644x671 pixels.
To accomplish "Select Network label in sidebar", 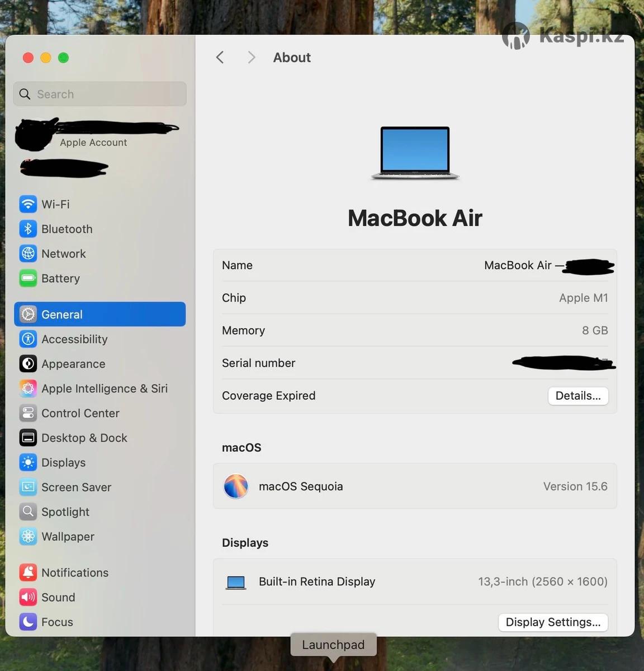I will (x=64, y=253).
